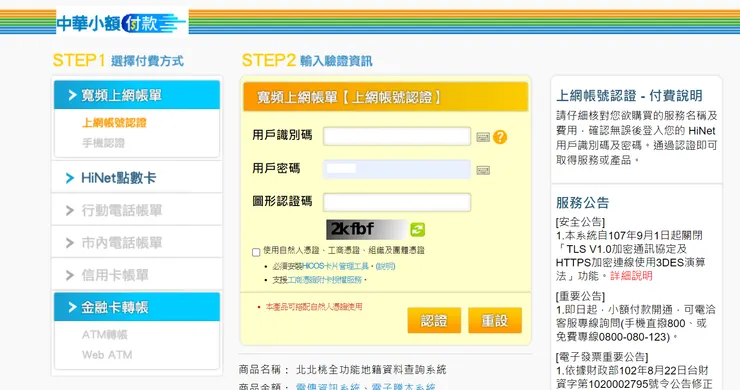Screen dimensions: 740x390
Task: Click the [重要公告] section label
Action: coord(580,296)
